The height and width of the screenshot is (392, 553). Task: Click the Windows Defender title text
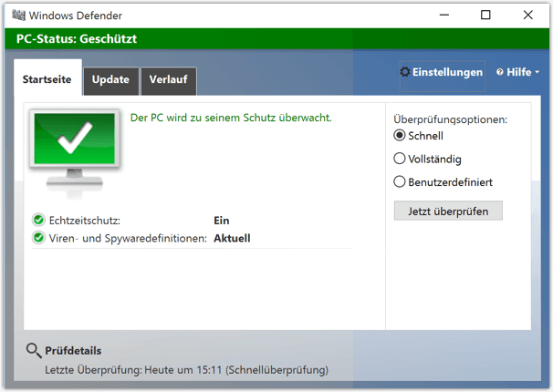[76, 15]
